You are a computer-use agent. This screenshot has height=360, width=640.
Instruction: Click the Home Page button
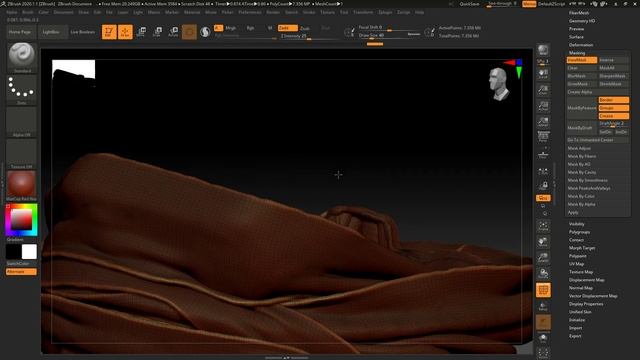coord(20,32)
